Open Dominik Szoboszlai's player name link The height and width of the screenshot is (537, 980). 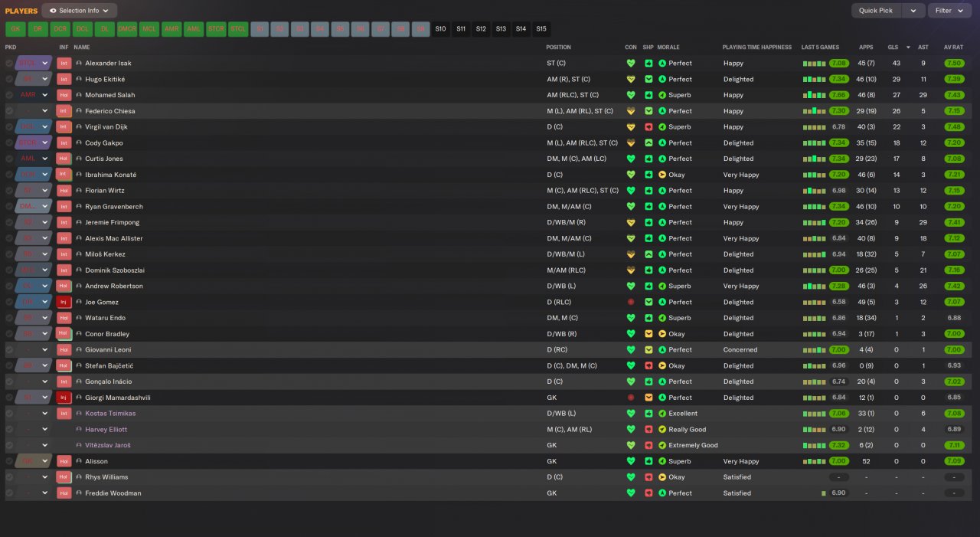[115, 270]
